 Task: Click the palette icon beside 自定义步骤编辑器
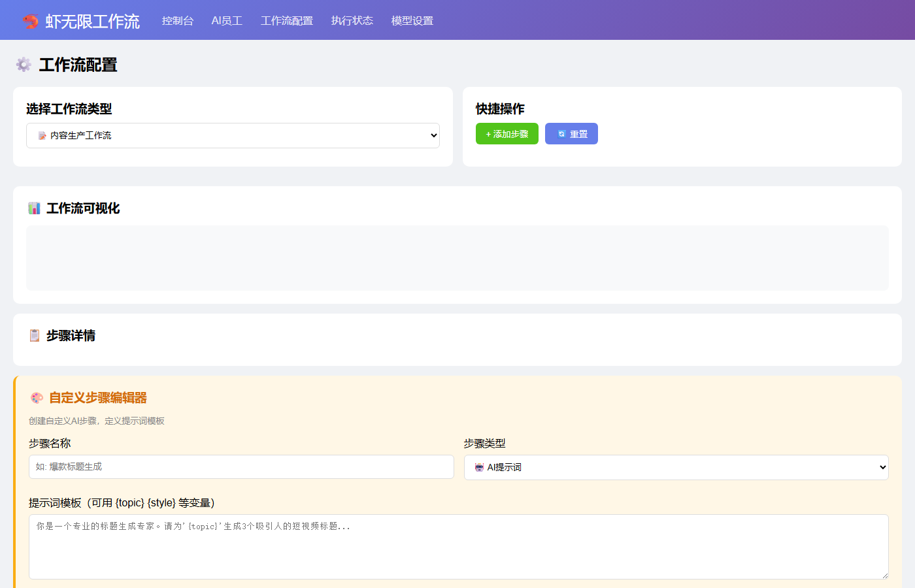pos(37,398)
